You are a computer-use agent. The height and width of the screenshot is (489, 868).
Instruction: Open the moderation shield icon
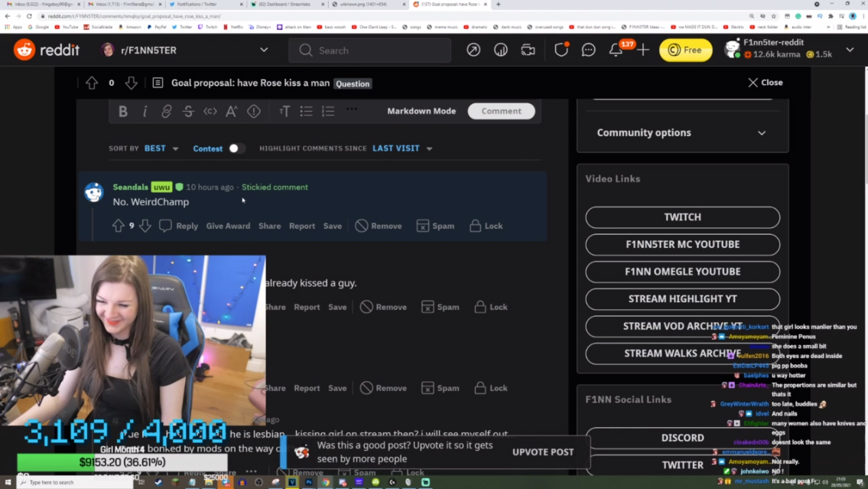561,50
